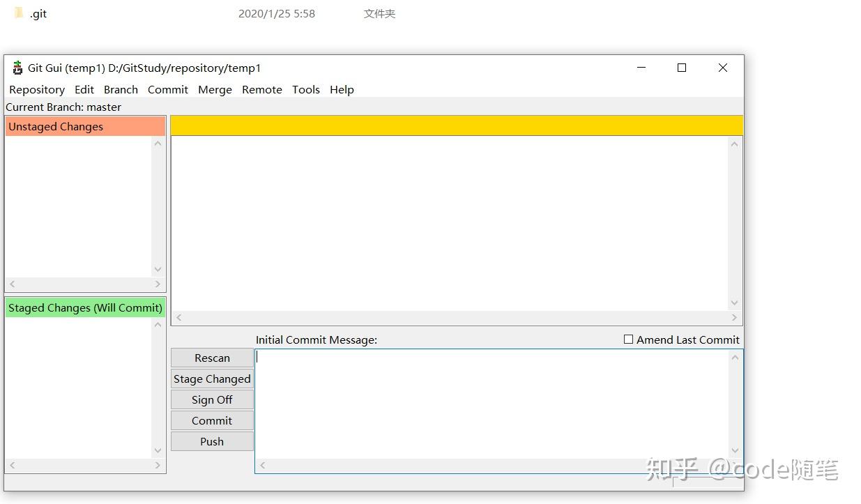861x504 pixels.
Task: Click the Push button
Action: coord(212,441)
